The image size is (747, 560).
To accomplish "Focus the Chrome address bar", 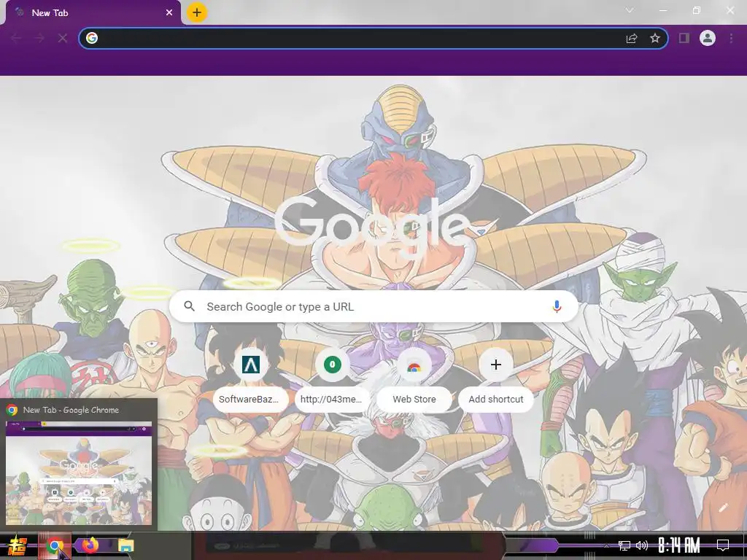I will pyautogui.click(x=373, y=38).
